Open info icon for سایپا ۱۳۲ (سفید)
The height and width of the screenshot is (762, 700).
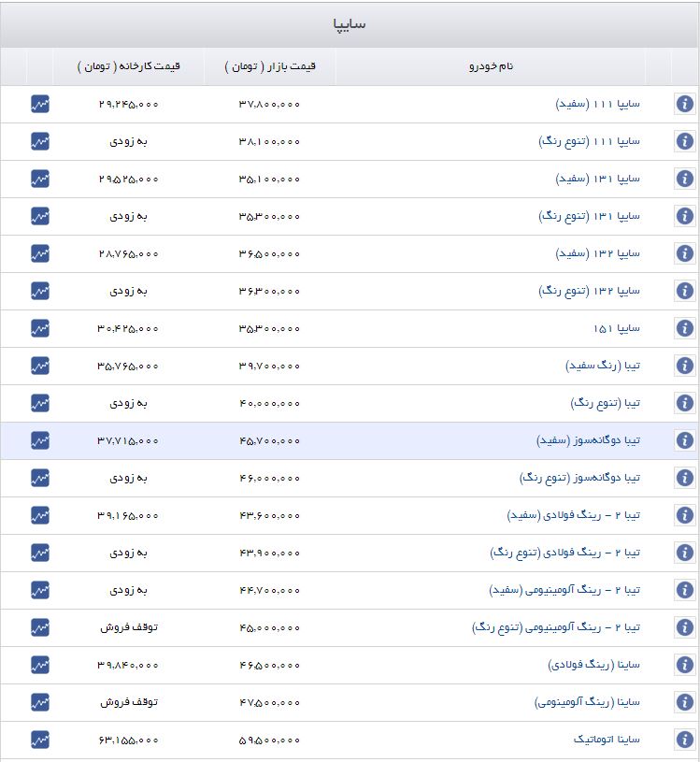tap(684, 253)
